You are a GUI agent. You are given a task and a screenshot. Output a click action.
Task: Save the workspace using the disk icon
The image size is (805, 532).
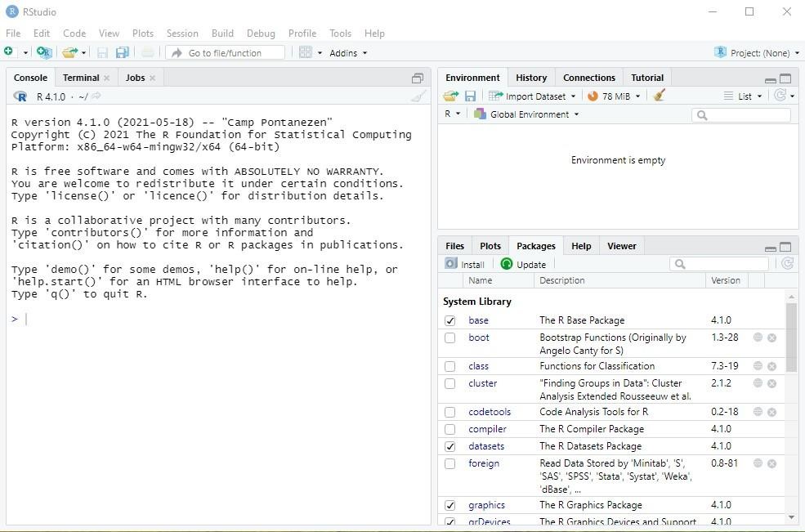tap(470, 96)
